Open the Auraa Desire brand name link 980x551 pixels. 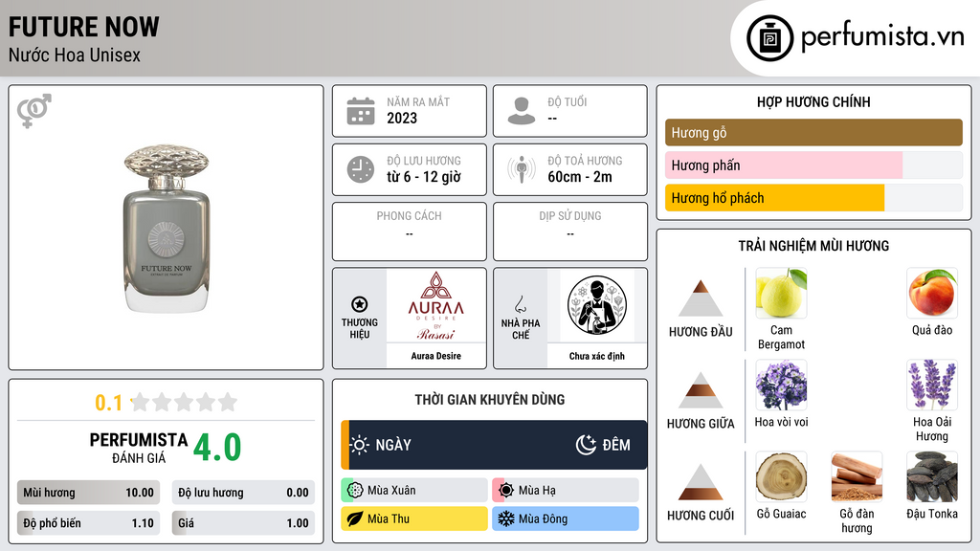click(436, 356)
